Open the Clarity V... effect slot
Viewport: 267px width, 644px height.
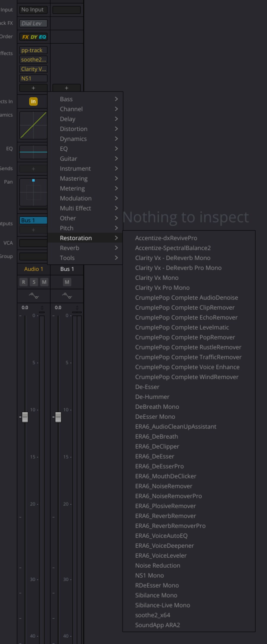click(x=33, y=69)
